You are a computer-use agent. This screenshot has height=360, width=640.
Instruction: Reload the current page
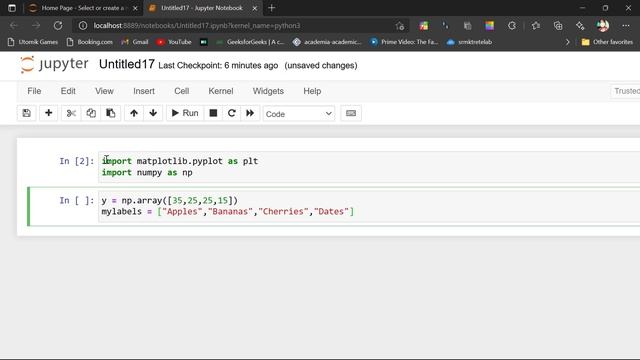(x=58, y=26)
